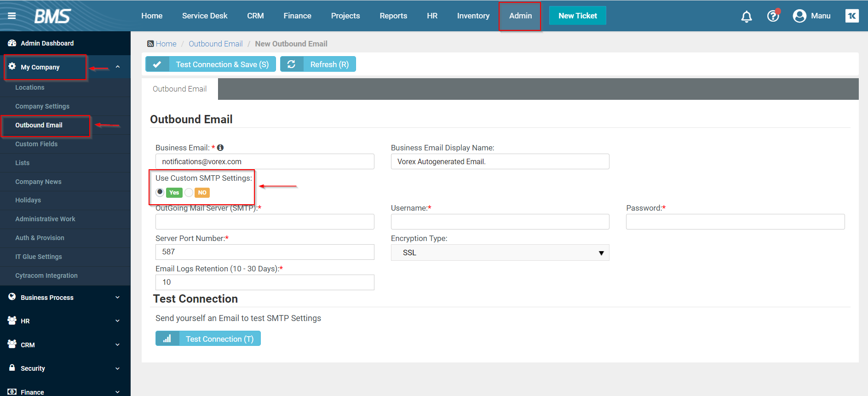Click the signal bars icon on Test Connection
This screenshot has height=396, width=868.
point(167,339)
